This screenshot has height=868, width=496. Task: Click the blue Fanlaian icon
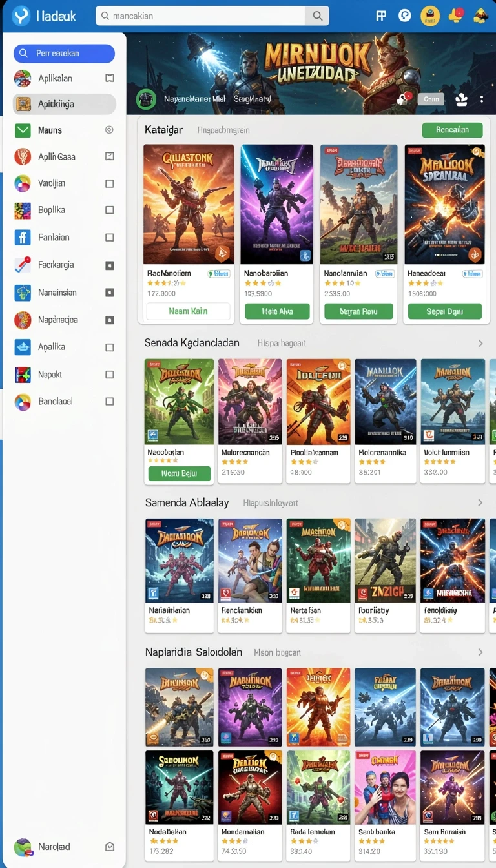[23, 237]
